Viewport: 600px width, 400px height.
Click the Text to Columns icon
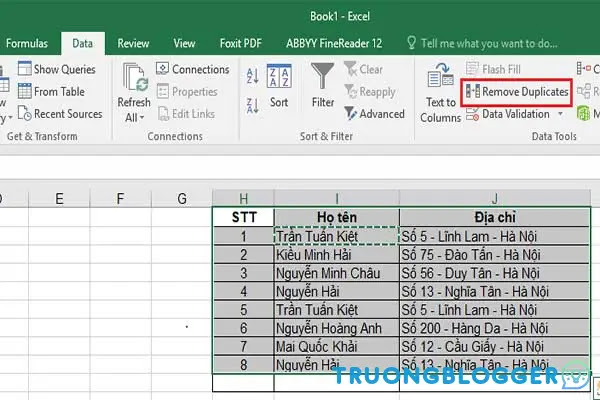440,75
